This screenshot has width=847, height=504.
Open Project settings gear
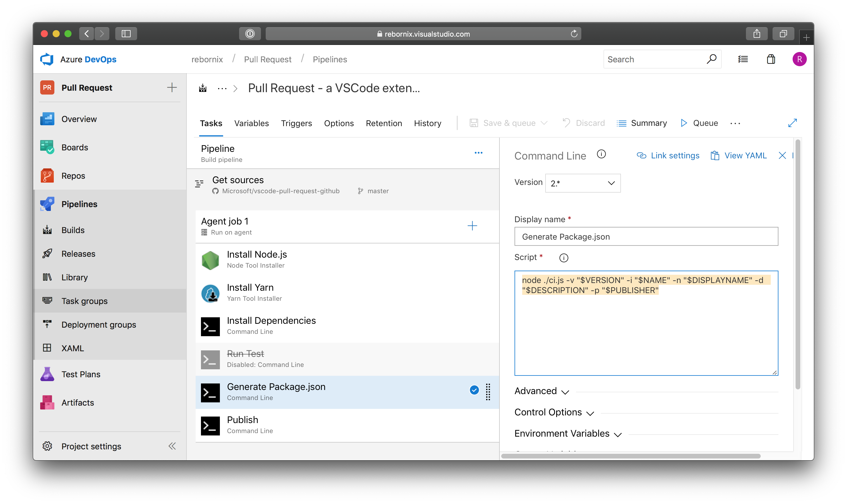pyautogui.click(x=47, y=446)
